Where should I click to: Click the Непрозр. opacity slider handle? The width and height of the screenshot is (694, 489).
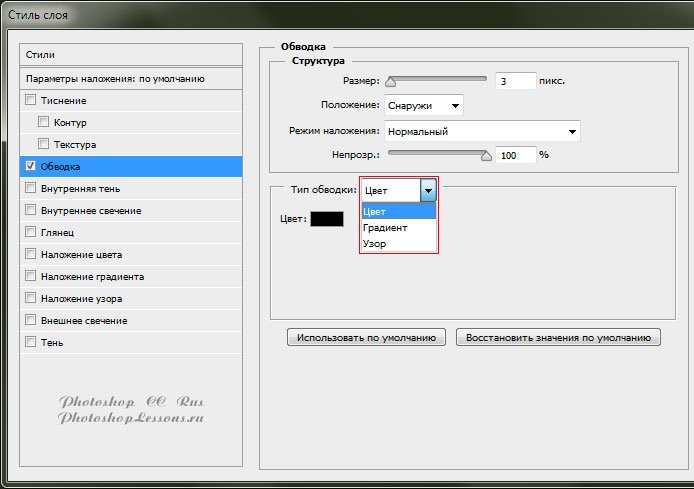pyautogui.click(x=487, y=155)
